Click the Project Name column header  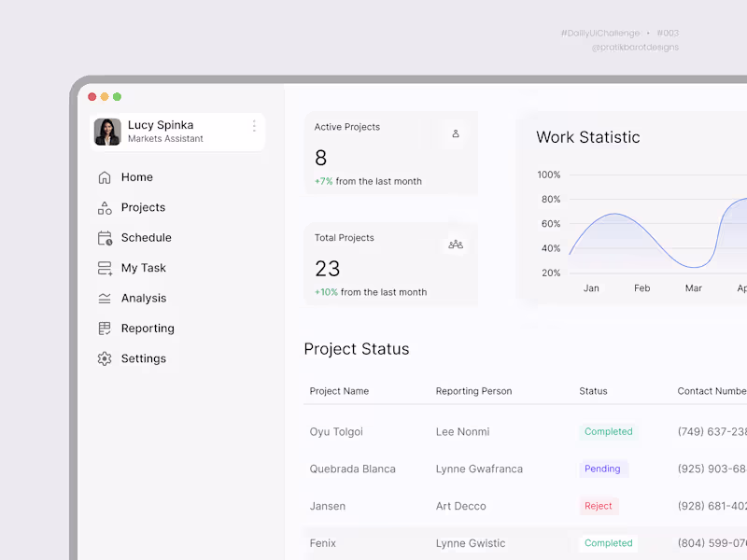[338, 391]
